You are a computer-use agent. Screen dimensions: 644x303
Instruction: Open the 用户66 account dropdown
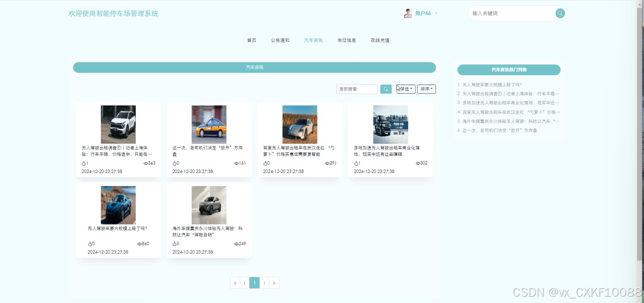426,14
